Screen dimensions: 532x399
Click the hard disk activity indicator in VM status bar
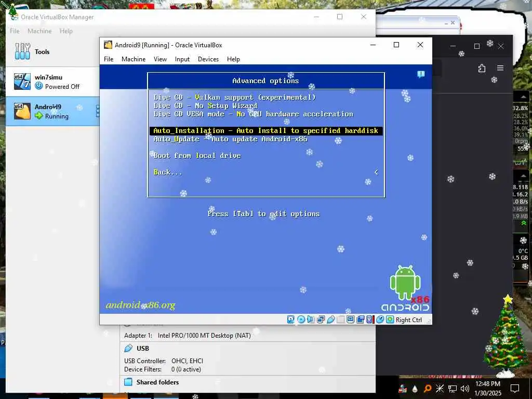click(x=291, y=320)
